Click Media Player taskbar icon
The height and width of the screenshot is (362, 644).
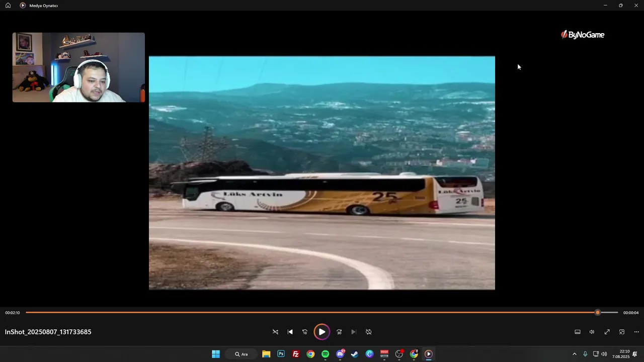(x=429, y=354)
